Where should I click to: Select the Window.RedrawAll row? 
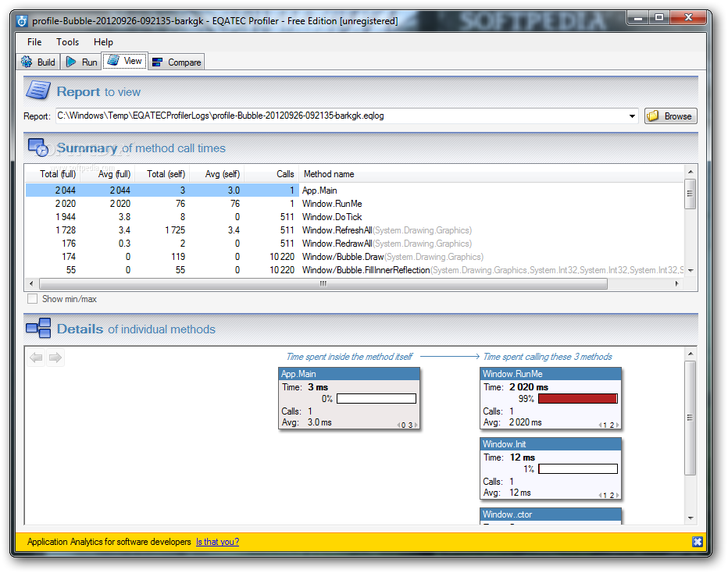click(355, 244)
